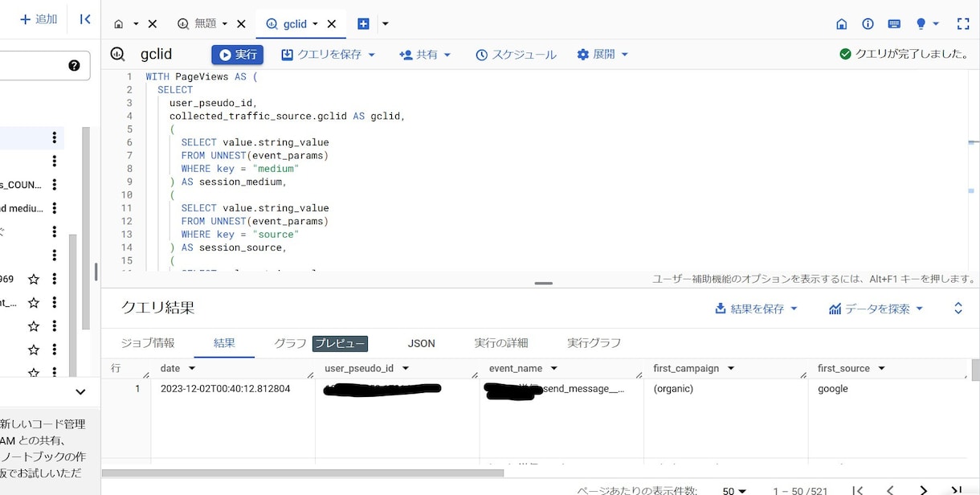This screenshot has width=980, height=495.
Task: Open three-dot menu for 969 row
Action: (55, 279)
